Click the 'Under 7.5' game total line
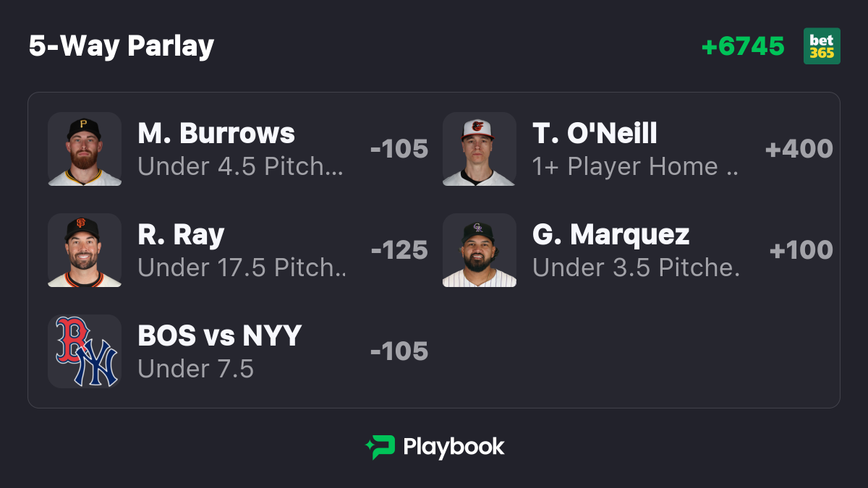The width and height of the screenshot is (868, 488). tap(195, 369)
